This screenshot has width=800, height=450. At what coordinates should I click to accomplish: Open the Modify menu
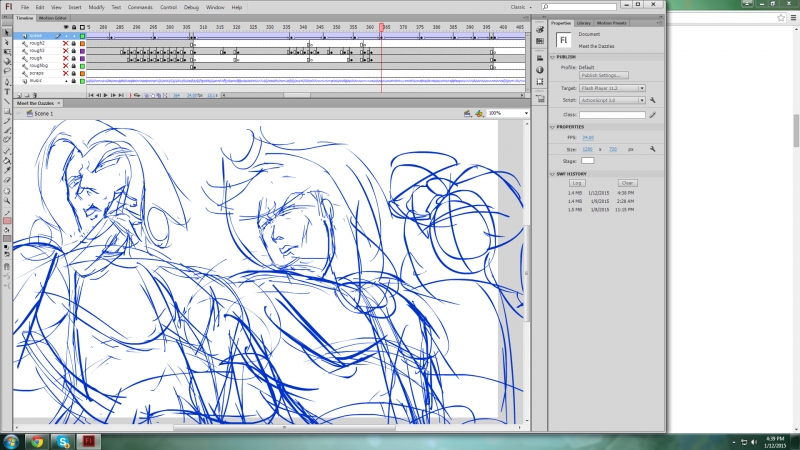[x=96, y=7]
